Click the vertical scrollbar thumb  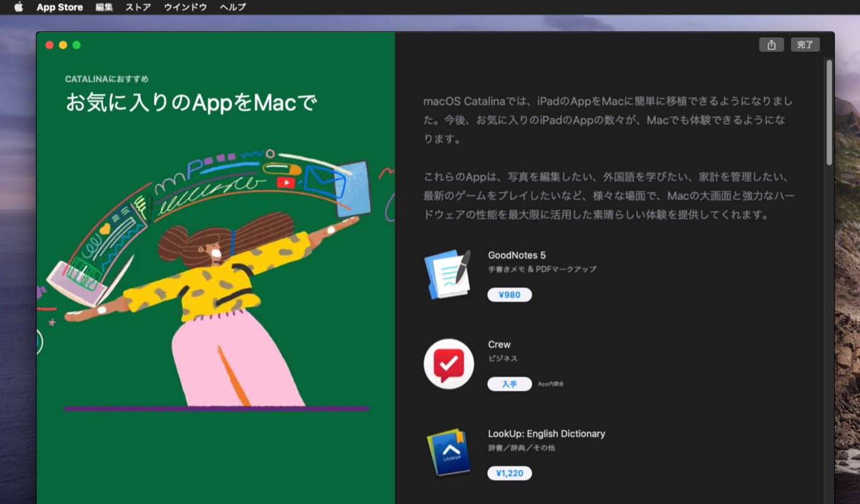pyautogui.click(x=829, y=113)
